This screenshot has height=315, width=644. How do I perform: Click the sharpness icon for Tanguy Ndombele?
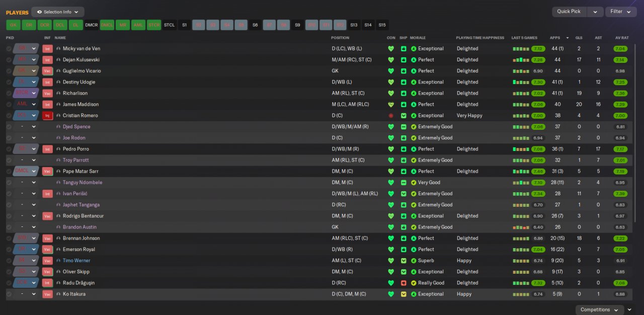[x=404, y=183]
